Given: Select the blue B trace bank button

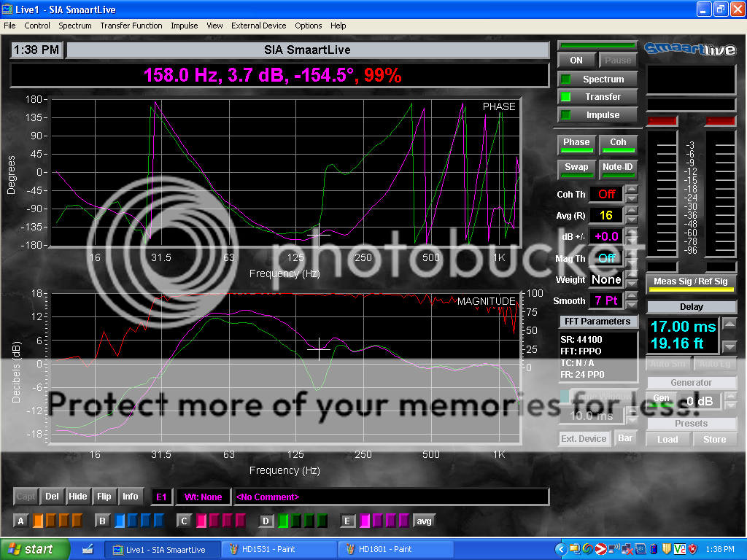Looking at the screenshot, I should [x=103, y=521].
